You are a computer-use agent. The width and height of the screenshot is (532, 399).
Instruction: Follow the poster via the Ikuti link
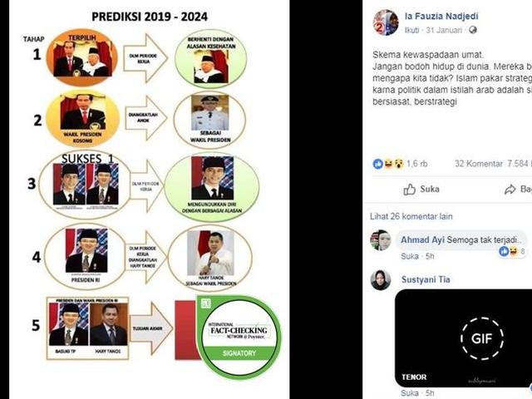411,30
